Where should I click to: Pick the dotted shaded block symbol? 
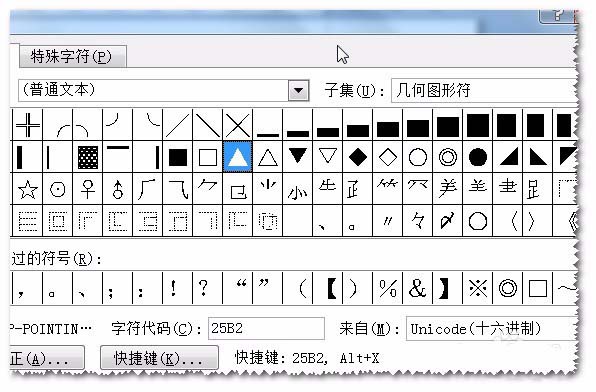tap(88, 157)
